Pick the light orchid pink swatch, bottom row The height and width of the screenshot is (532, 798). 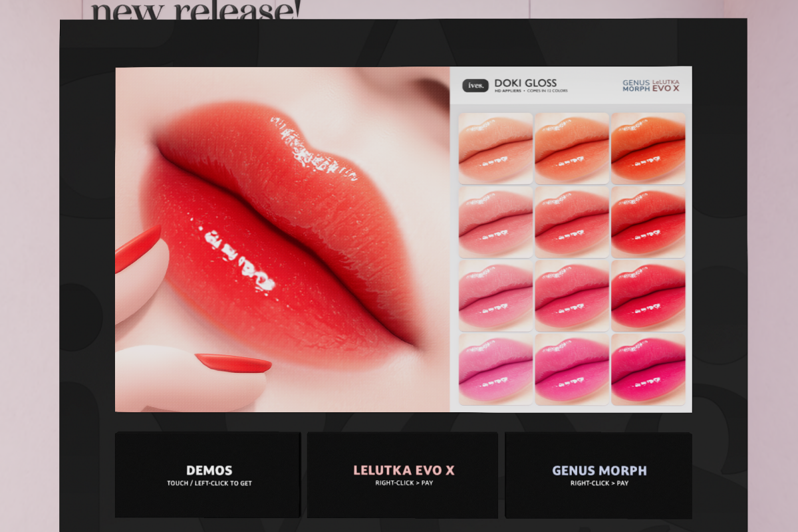[x=495, y=369]
